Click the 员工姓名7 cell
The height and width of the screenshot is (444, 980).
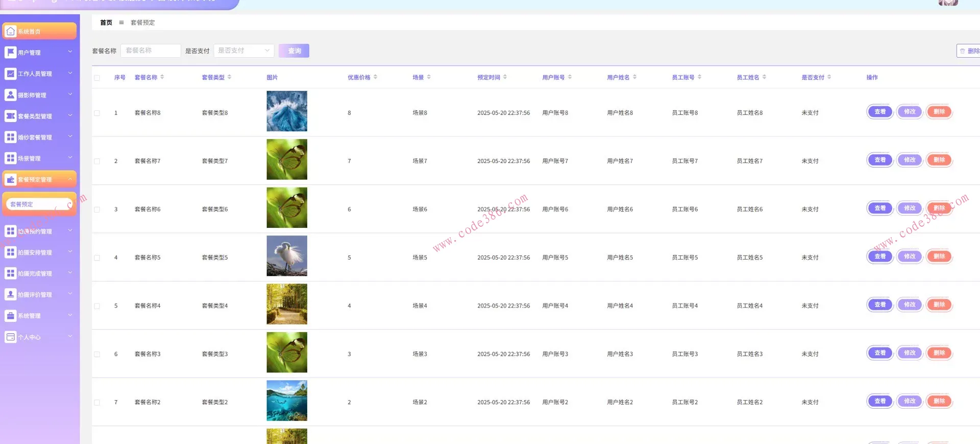[x=749, y=161]
